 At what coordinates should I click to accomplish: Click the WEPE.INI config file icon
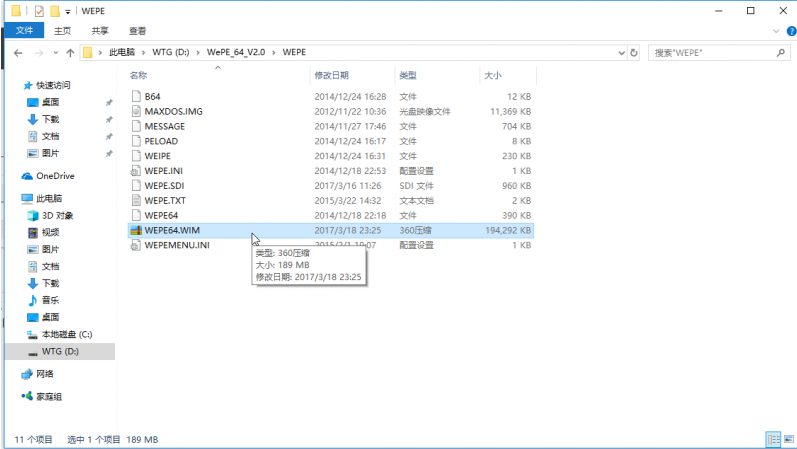[x=136, y=170]
